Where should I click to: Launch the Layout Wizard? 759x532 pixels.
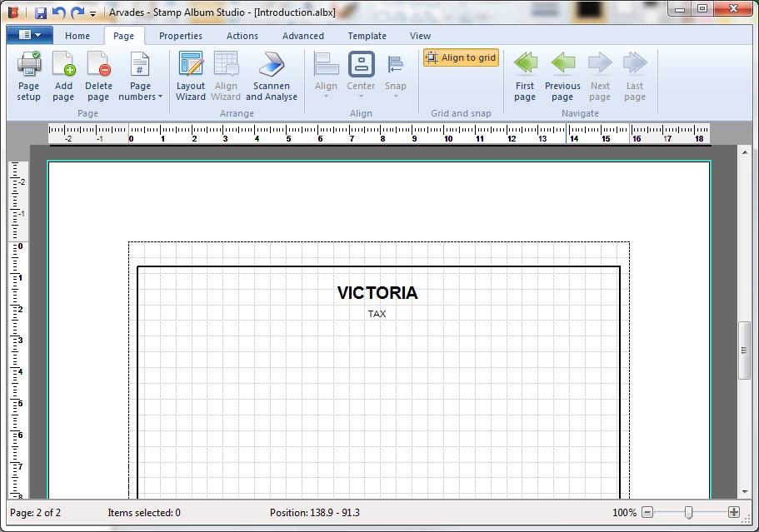coord(191,77)
